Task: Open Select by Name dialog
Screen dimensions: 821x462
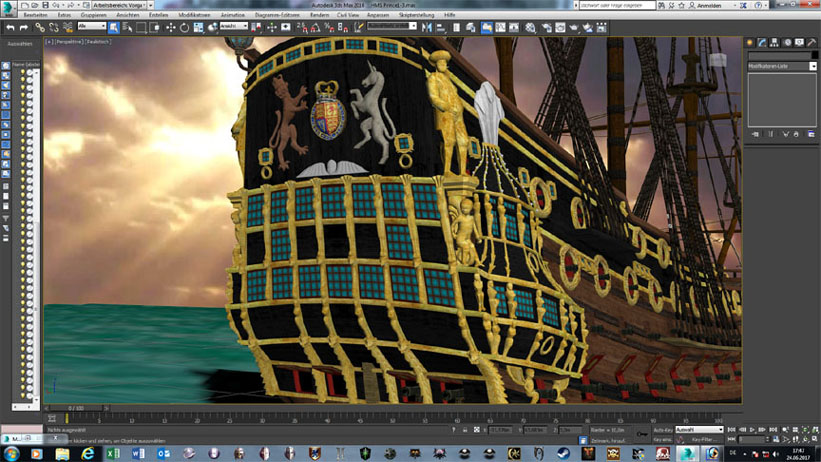Action: tap(127, 27)
